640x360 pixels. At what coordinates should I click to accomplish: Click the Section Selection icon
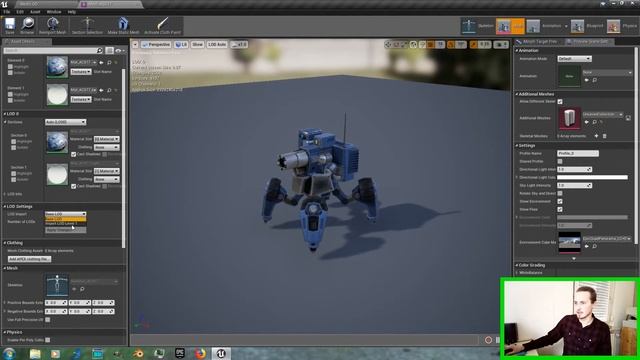[x=87, y=26]
